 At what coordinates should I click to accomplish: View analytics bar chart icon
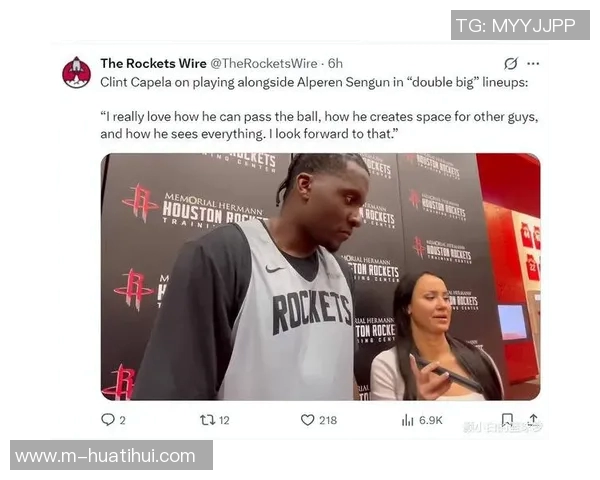point(408,420)
